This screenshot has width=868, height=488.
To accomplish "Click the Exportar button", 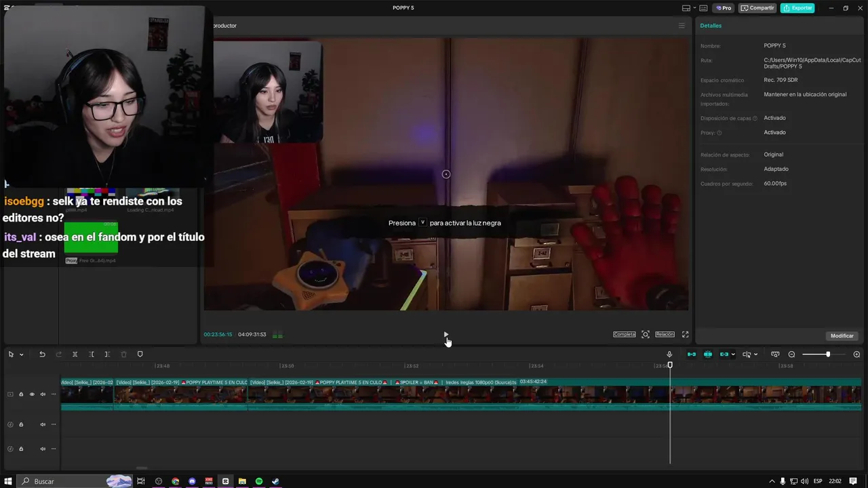I will click(x=797, y=8).
